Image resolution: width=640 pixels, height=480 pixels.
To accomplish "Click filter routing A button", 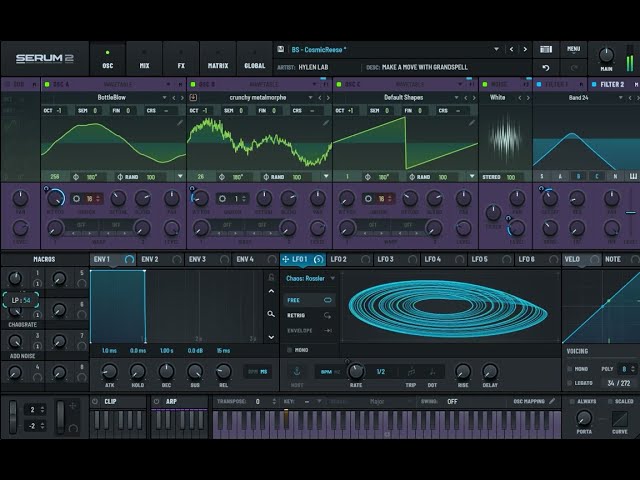I will 560,176.
